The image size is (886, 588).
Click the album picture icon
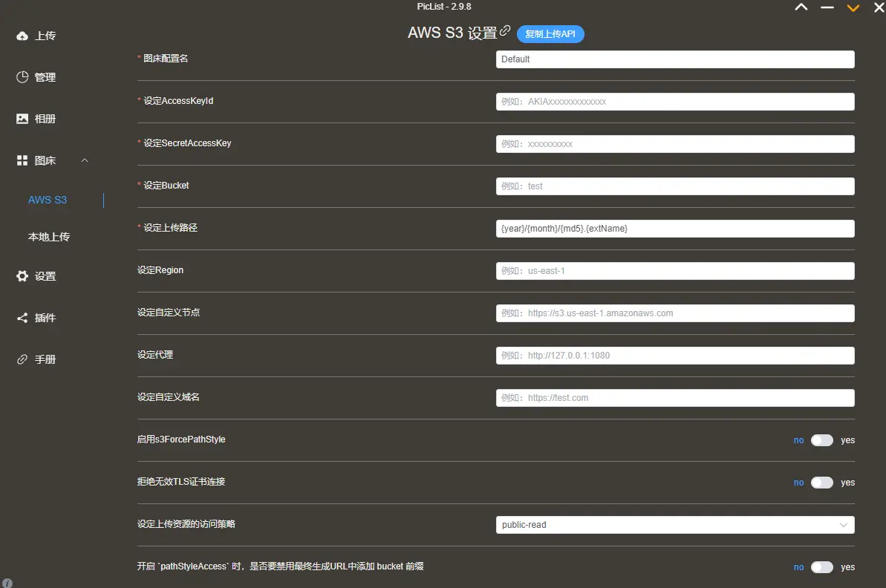22,119
